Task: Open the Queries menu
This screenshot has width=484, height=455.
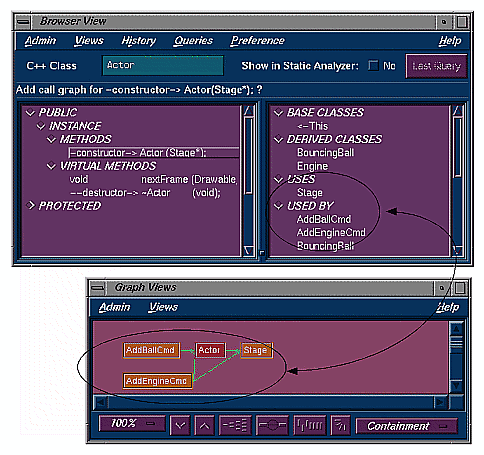Action: tap(193, 41)
